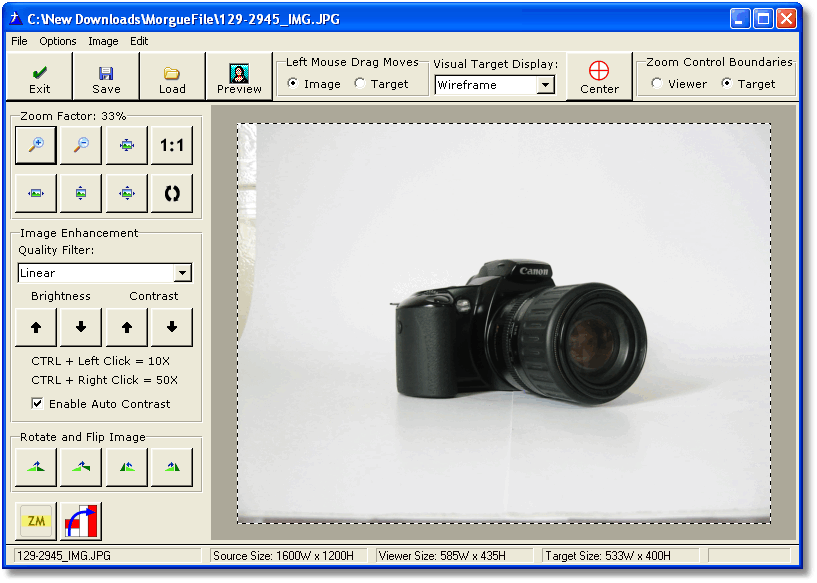Open the Options menu
Screen dimensions: 817x583
(58, 41)
